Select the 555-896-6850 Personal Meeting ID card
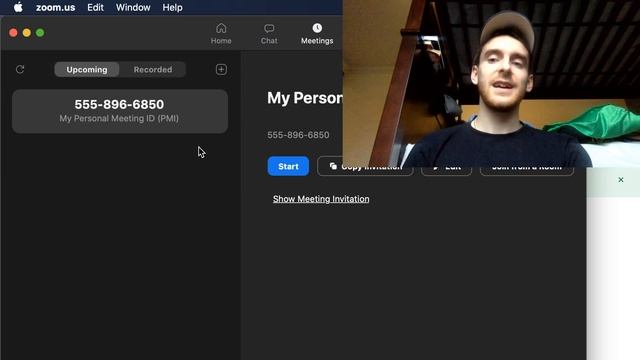Image resolution: width=640 pixels, height=360 pixels. click(120, 111)
